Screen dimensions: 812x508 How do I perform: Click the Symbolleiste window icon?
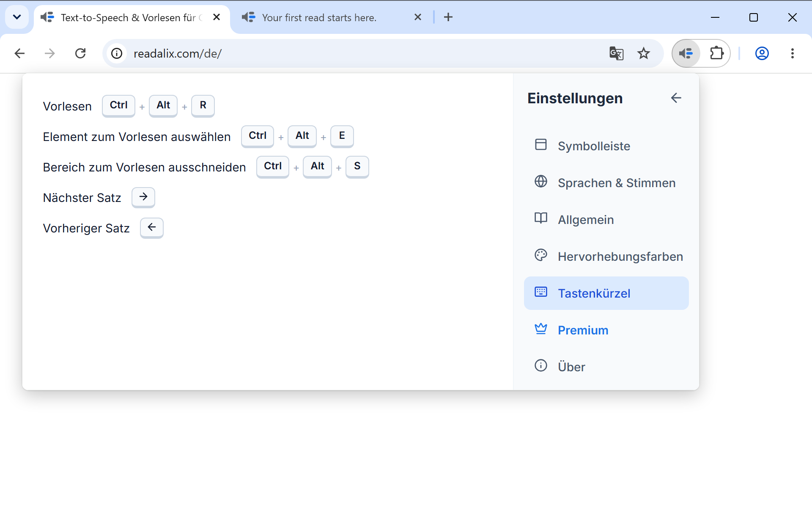541,145
